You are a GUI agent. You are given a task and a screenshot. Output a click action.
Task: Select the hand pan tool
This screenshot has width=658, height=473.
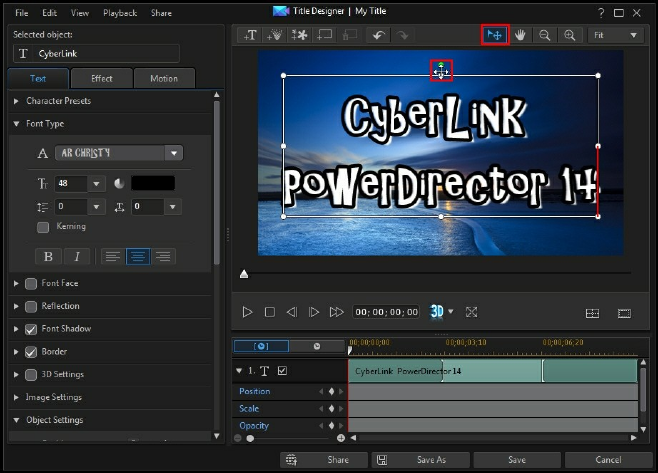(520, 35)
